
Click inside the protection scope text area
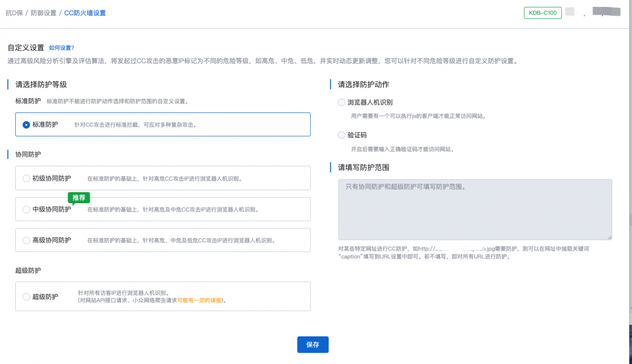(x=475, y=210)
